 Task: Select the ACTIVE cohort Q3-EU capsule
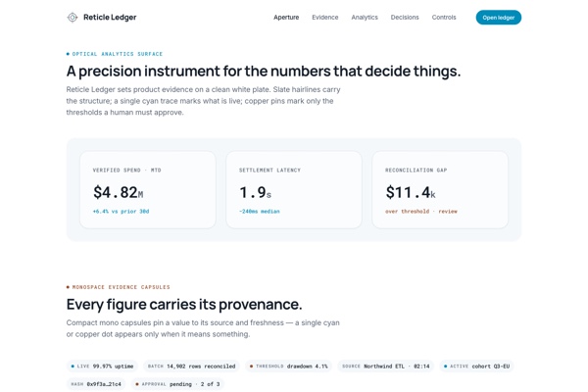[x=476, y=367]
